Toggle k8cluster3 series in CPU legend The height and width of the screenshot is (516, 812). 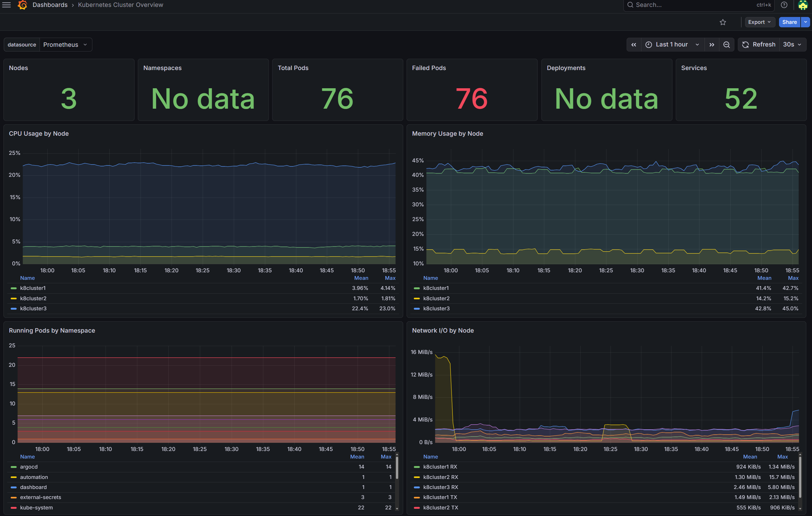pyautogui.click(x=33, y=308)
